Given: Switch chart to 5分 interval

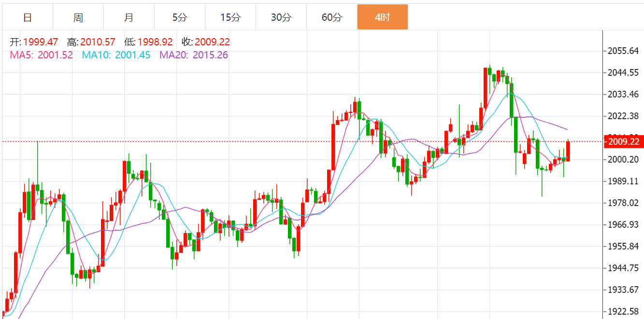Looking at the screenshot, I should click(180, 17).
